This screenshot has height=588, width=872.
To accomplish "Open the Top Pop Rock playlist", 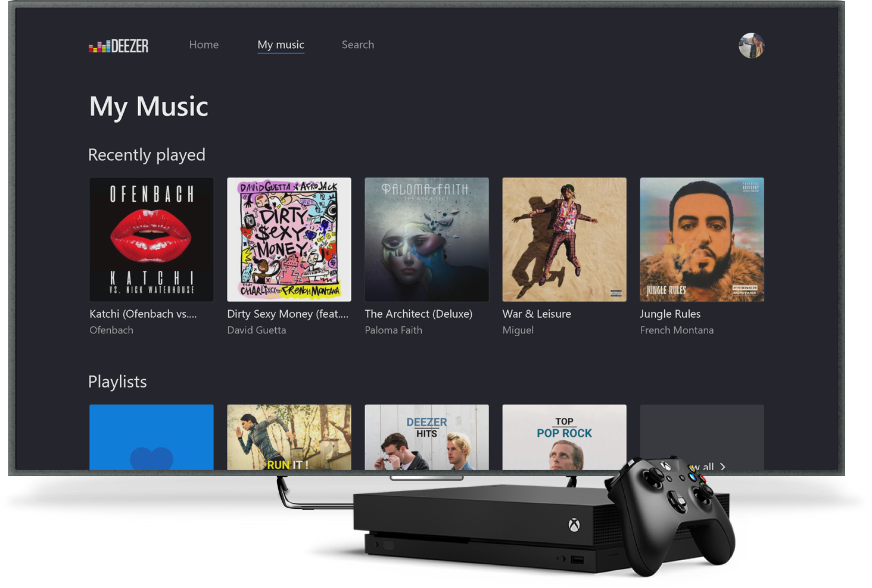I will click(564, 437).
